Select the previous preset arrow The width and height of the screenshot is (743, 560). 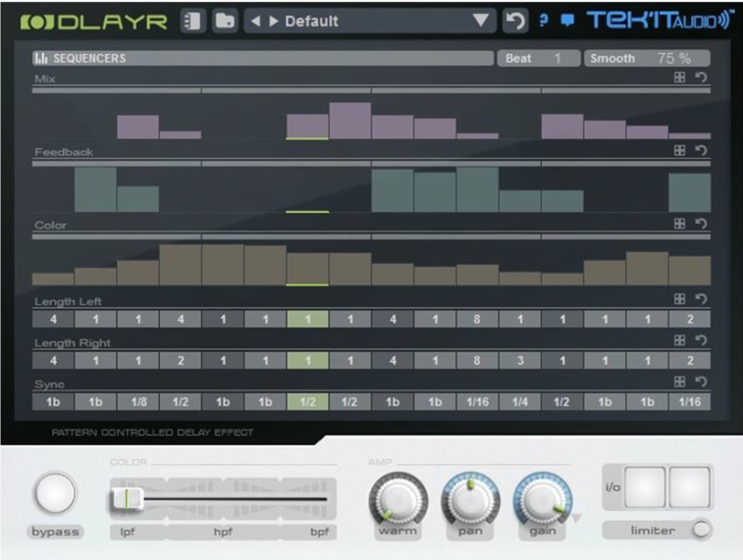pyautogui.click(x=255, y=22)
